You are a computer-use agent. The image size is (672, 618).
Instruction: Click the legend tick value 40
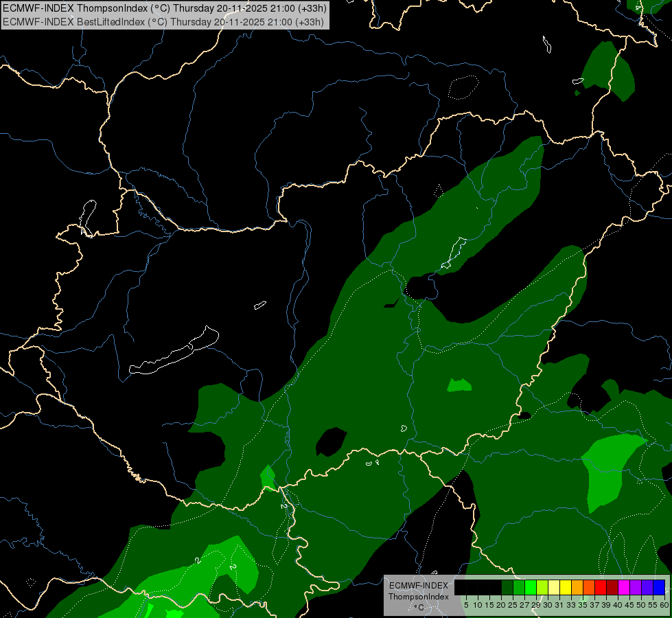tap(618, 605)
